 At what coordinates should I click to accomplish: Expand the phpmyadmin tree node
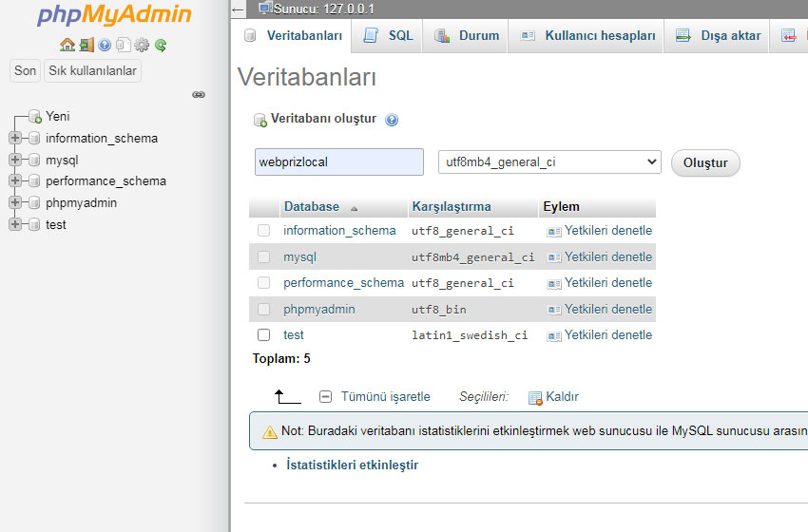[x=15, y=202]
